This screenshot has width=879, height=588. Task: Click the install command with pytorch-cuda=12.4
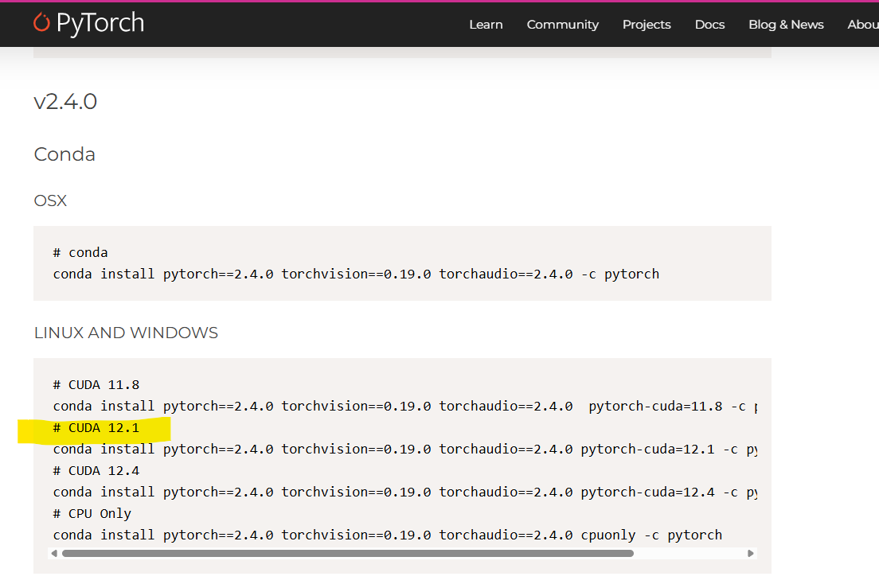click(405, 493)
